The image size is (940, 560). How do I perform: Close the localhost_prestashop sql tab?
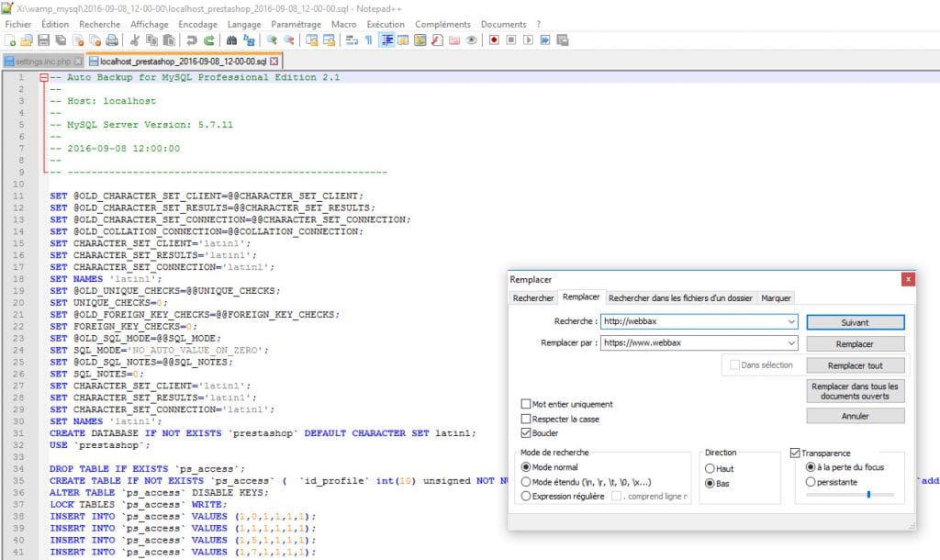coord(274,62)
